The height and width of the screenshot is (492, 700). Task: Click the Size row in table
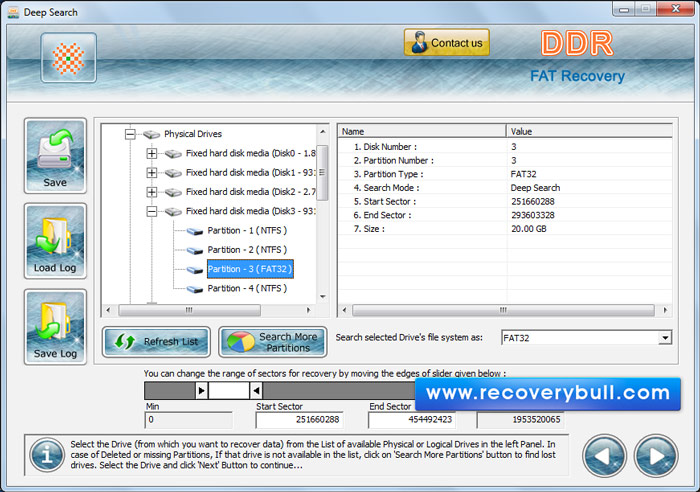point(505,229)
